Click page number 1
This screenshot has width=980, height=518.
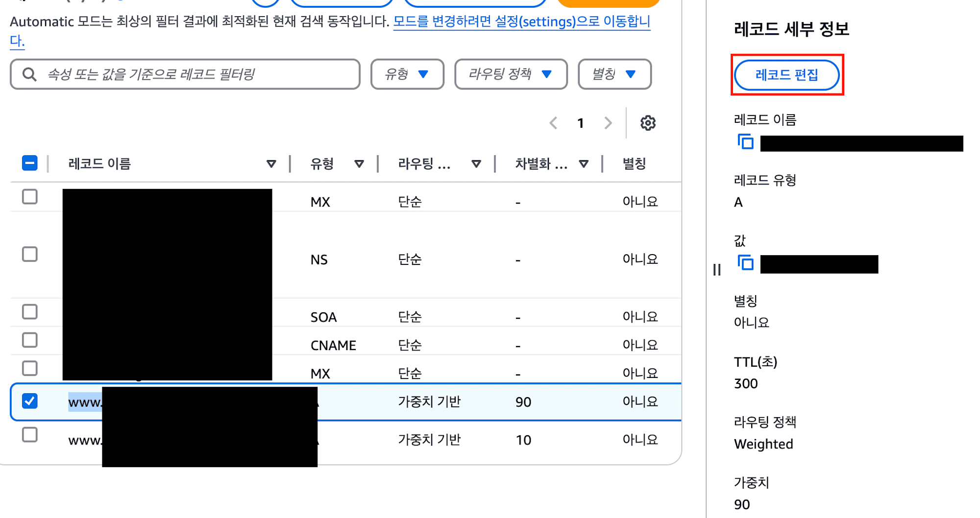pyautogui.click(x=581, y=123)
